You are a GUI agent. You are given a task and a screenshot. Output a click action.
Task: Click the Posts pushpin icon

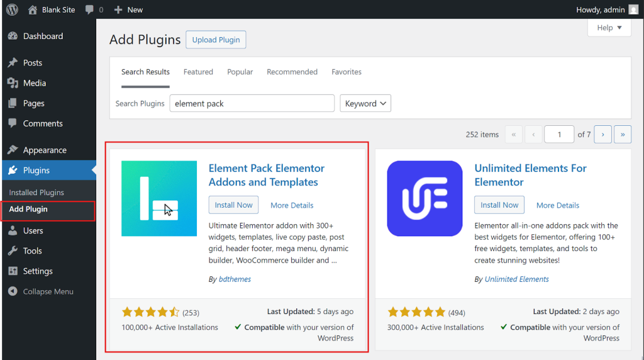point(13,62)
